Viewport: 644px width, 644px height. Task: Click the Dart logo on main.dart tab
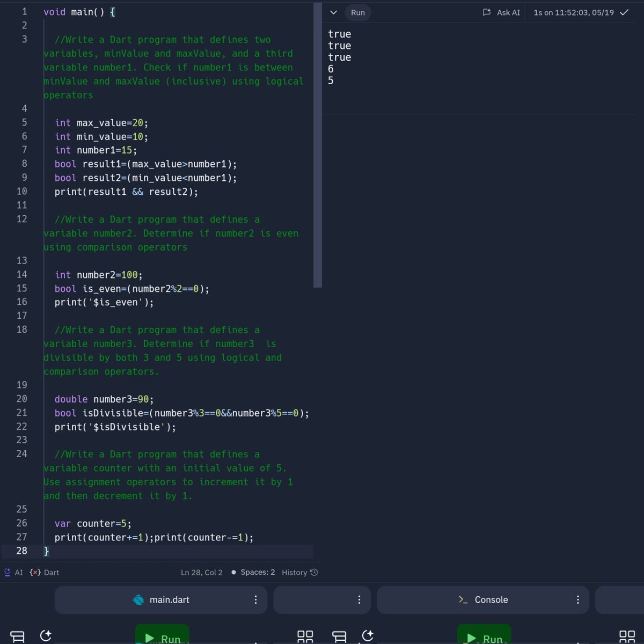pyautogui.click(x=138, y=599)
